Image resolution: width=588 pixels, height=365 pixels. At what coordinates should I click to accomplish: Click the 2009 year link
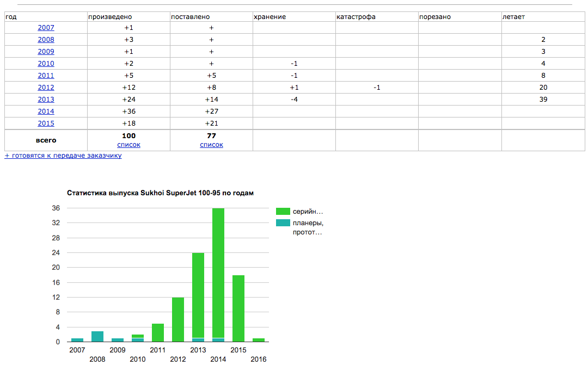[46, 52]
